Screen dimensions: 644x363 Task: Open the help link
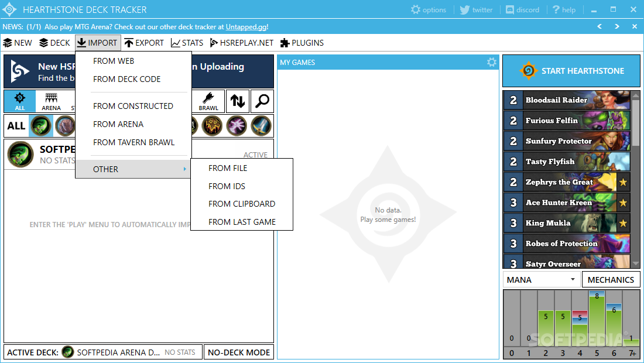(564, 9)
